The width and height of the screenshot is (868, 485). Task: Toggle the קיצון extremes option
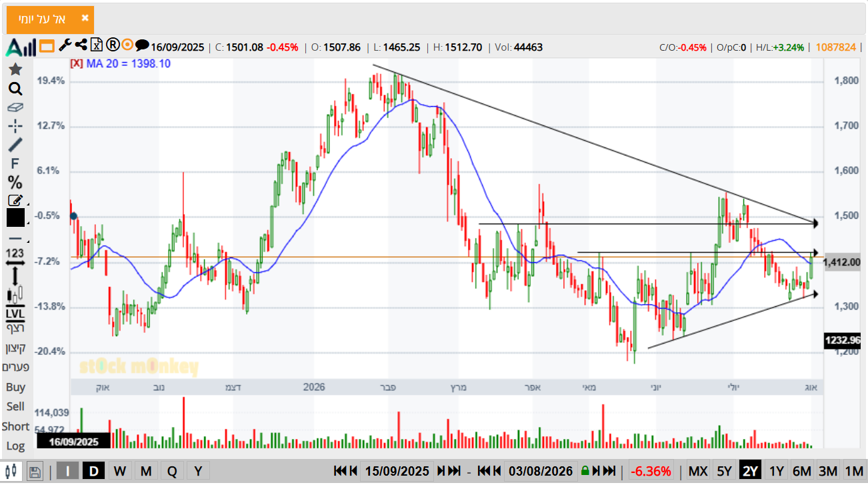pyautogui.click(x=15, y=348)
